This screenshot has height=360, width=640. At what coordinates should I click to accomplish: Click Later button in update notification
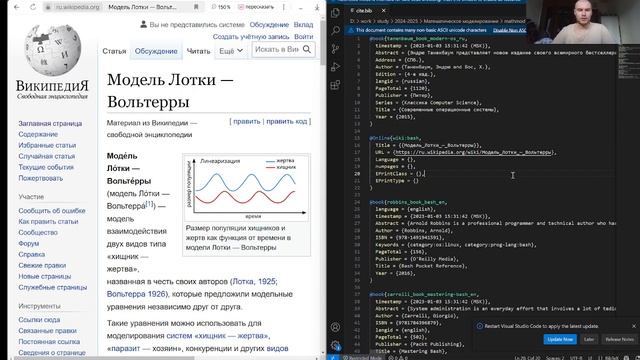point(589,339)
